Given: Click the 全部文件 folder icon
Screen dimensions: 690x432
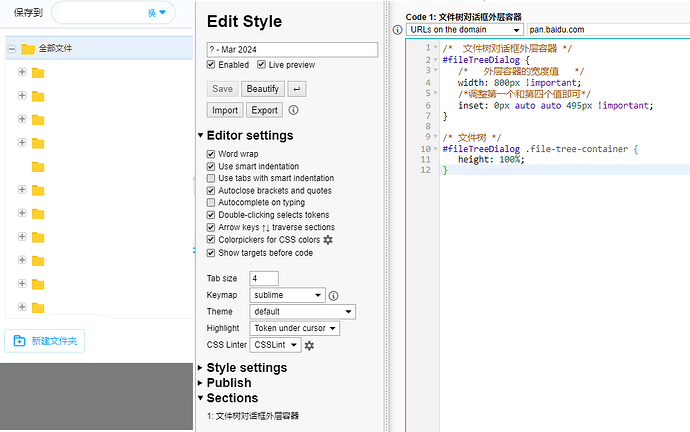Looking at the screenshot, I should point(28,48).
